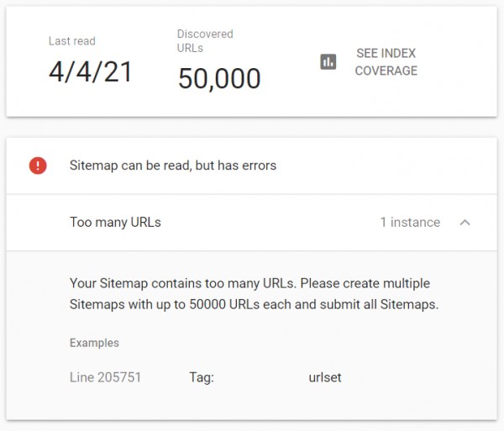
Task: Open the SEE INDEX COVERAGE link
Action: coord(386,62)
